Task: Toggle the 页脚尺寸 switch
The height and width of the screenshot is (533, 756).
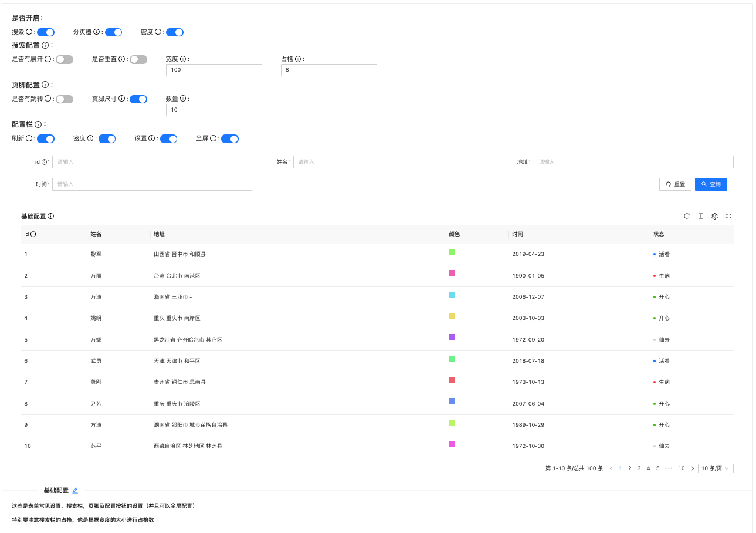Action: (x=138, y=99)
